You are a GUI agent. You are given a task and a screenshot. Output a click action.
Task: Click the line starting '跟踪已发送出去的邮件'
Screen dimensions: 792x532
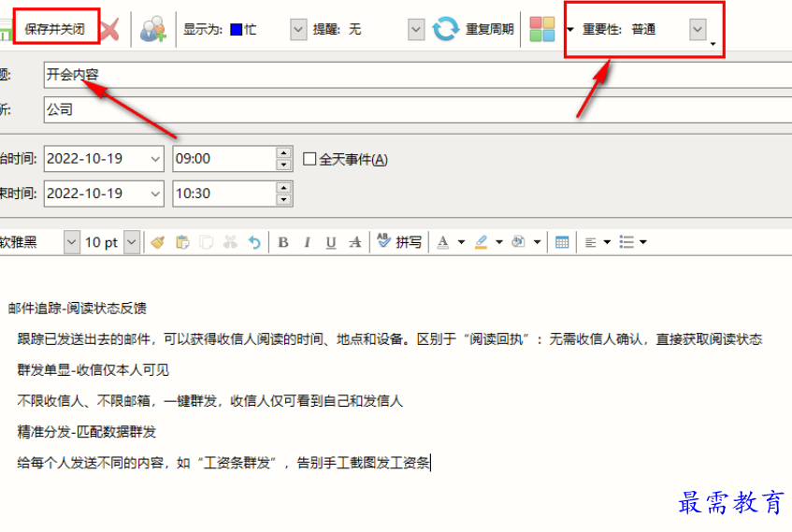pyautogui.click(x=389, y=339)
